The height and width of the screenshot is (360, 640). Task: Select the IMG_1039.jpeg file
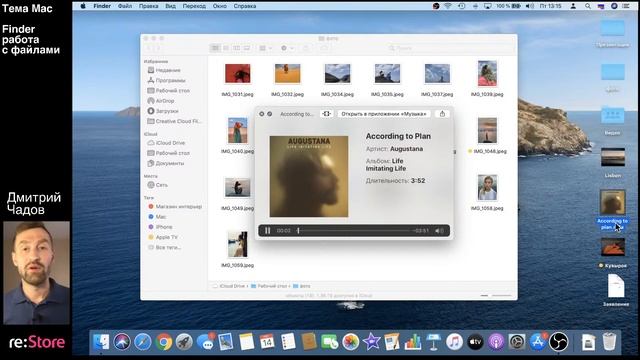[487, 79]
